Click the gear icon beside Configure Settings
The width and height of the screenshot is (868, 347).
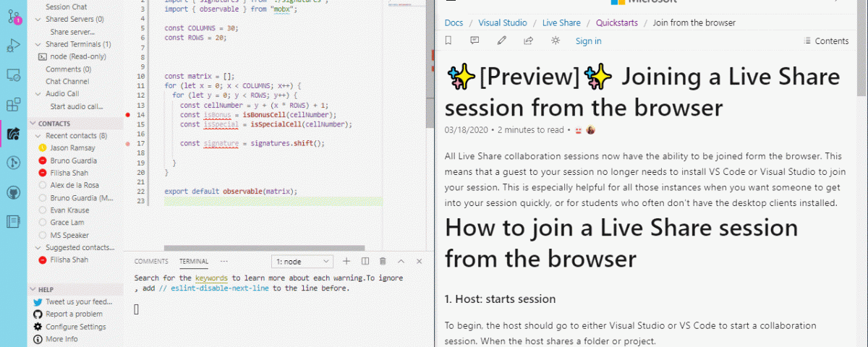coord(38,327)
